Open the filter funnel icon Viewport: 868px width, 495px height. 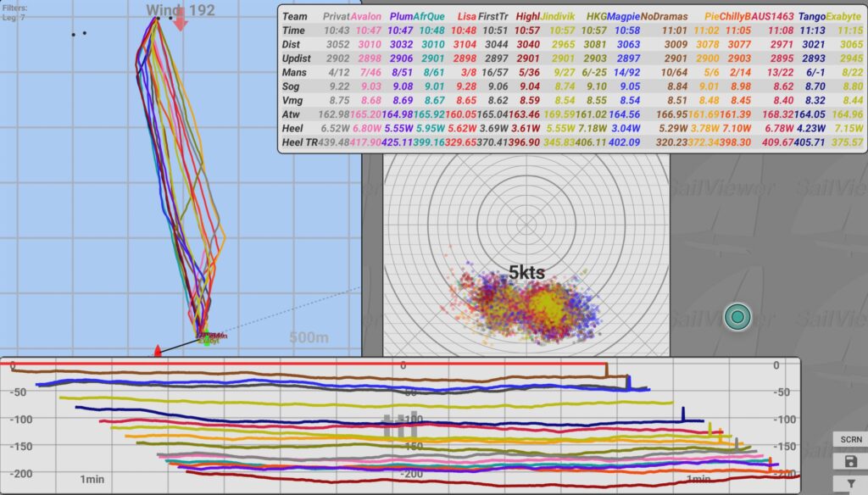(851, 483)
